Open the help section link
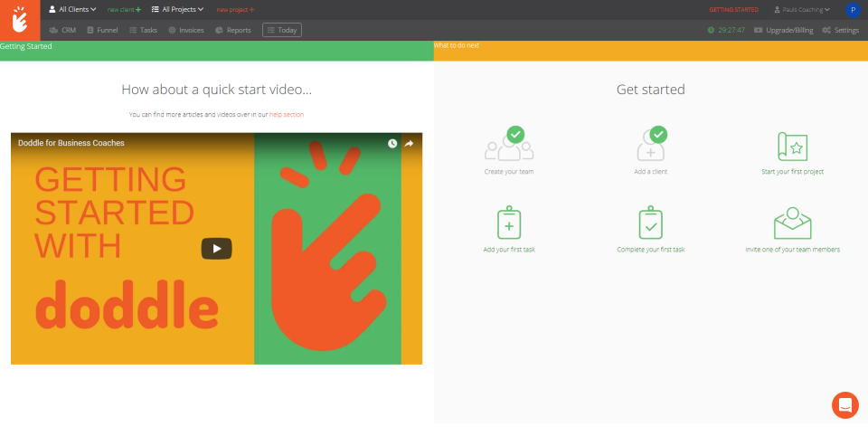Viewport: 868px width, 427px height. (x=287, y=115)
